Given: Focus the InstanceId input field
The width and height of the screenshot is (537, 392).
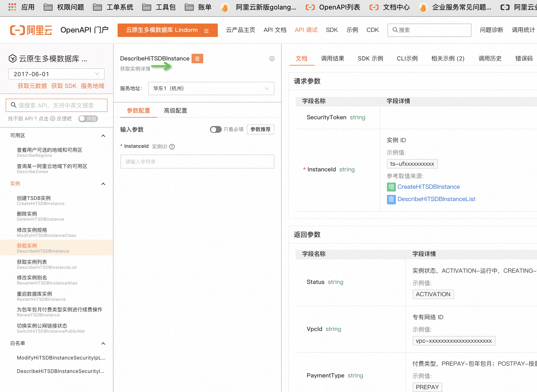Looking at the screenshot, I should click(197, 162).
